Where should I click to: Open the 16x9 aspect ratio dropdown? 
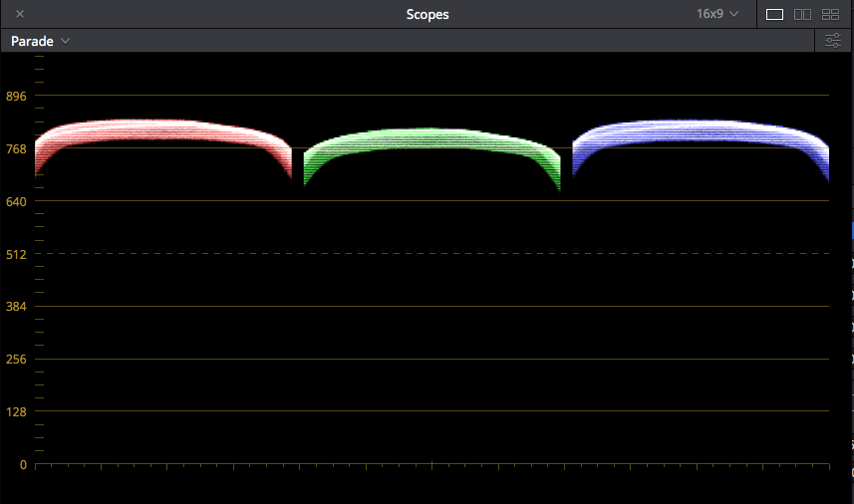click(x=717, y=14)
